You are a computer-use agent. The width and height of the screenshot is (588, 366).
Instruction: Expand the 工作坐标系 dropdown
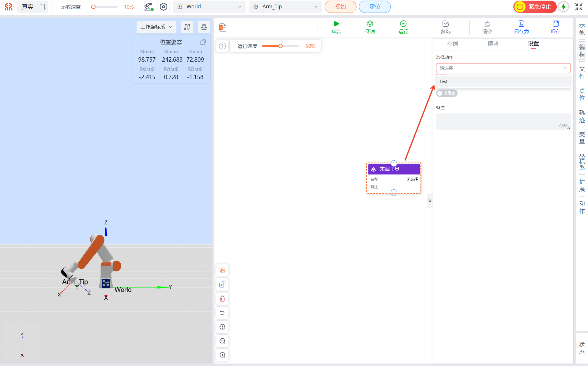[156, 27]
